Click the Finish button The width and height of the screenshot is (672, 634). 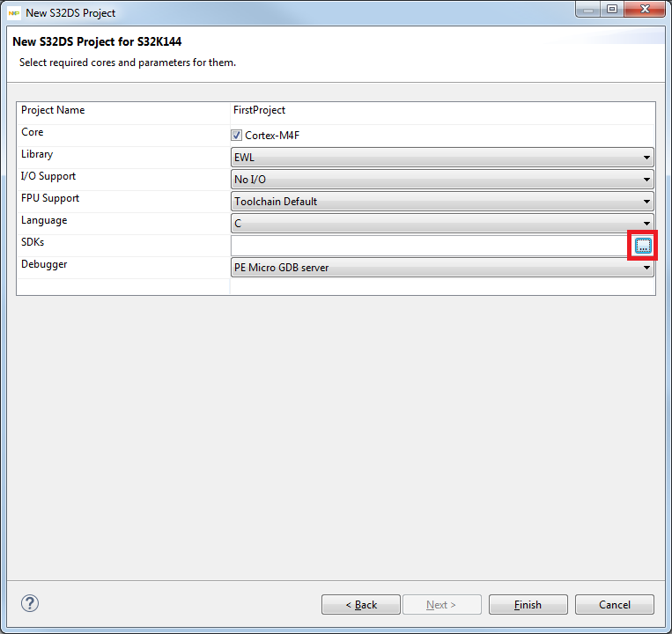coord(528,604)
